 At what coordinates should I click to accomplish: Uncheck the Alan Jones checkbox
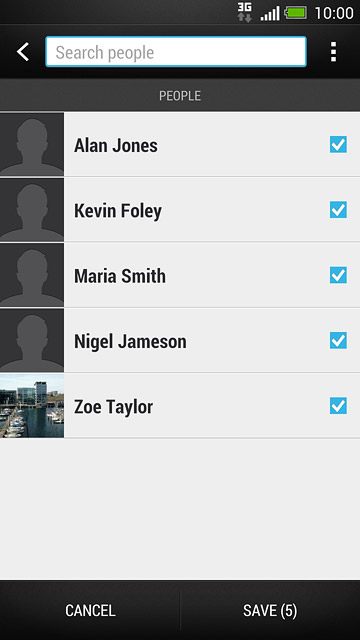click(x=338, y=144)
